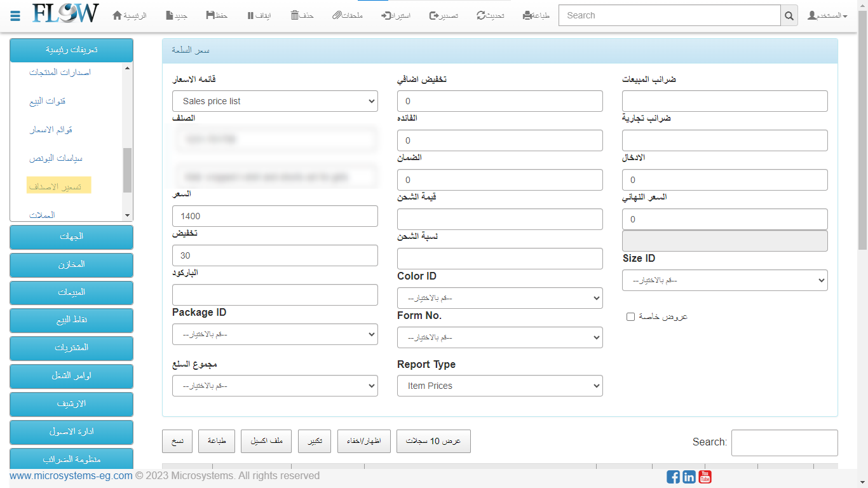Open the YouTube icon in footer
The width and height of the screenshot is (868, 488).
pos(705,477)
